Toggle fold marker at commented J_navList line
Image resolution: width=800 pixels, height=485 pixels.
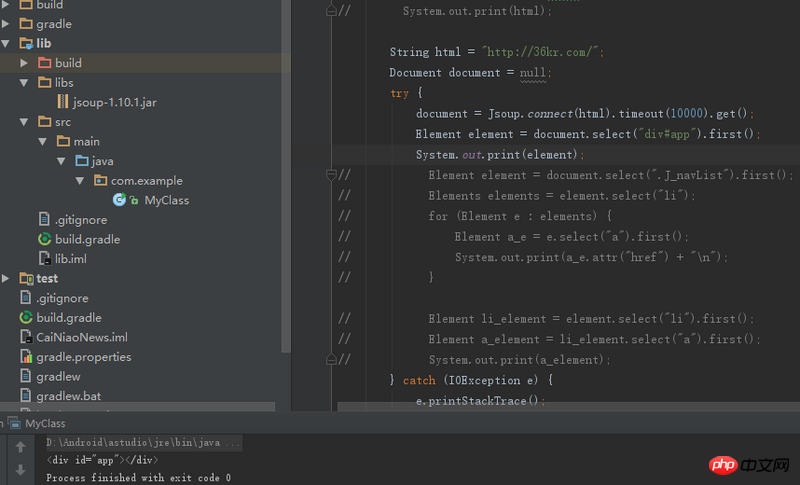click(331, 175)
